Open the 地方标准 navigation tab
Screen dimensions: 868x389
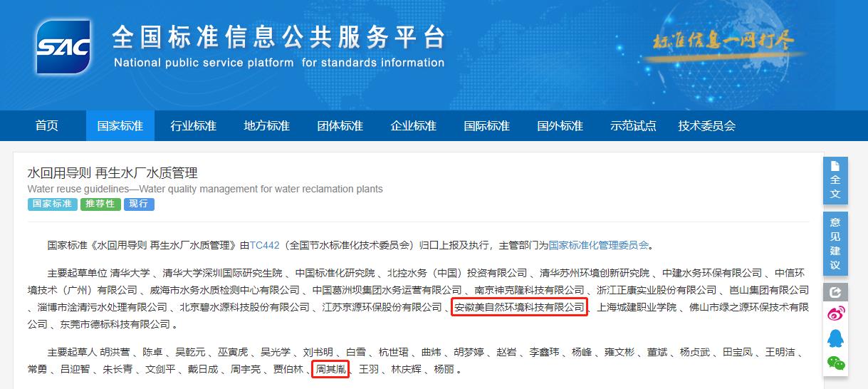pos(267,126)
